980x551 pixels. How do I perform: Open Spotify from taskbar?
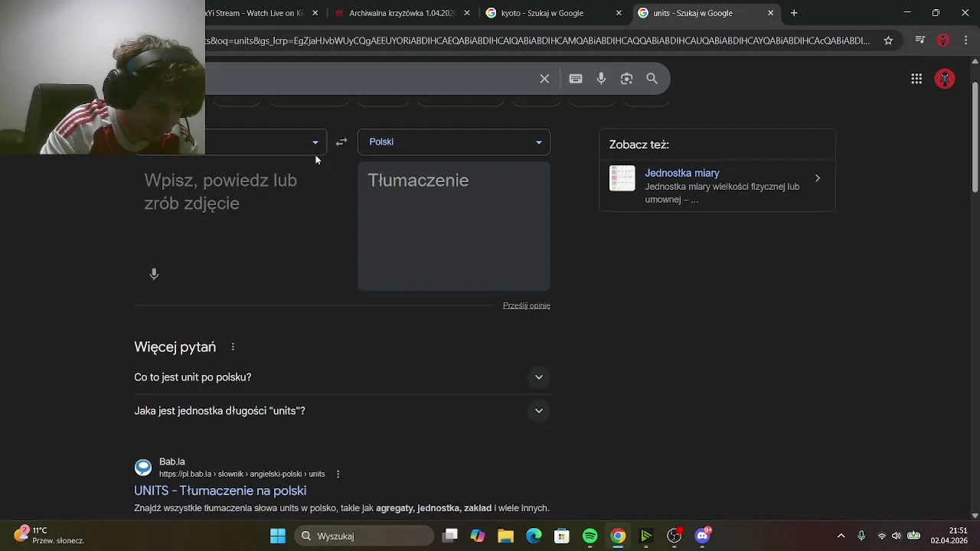[590, 536]
